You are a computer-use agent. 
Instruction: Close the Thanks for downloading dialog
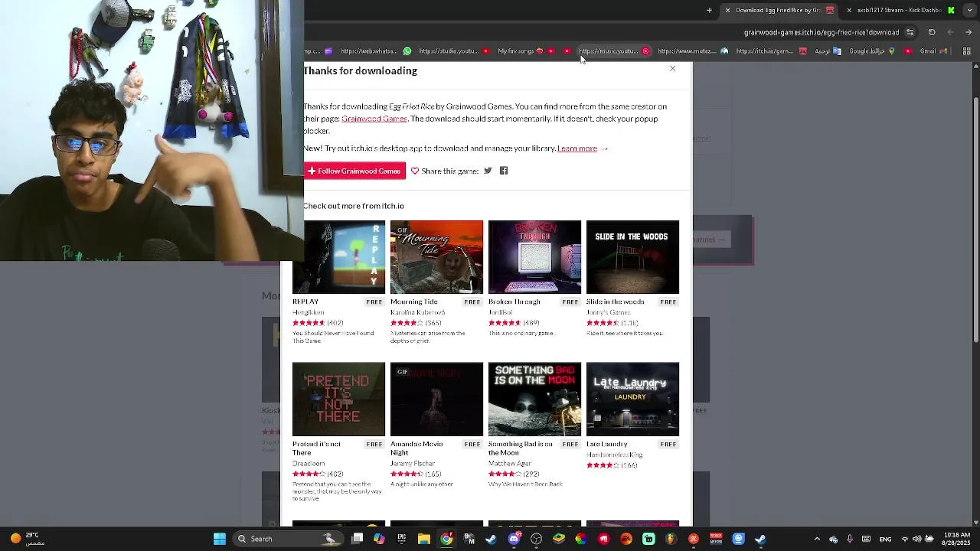click(673, 69)
